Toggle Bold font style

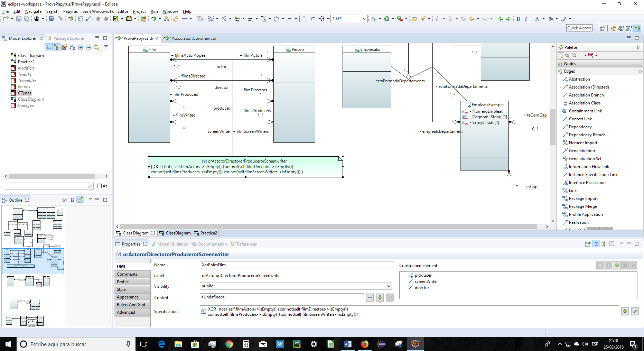(x=518, y=19)
